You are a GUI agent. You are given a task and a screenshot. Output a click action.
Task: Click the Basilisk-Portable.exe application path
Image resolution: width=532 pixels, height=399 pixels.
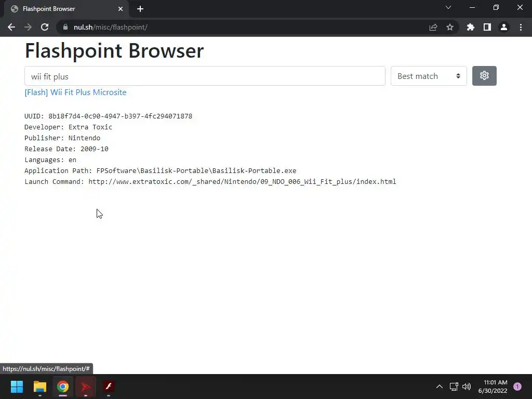196,170
